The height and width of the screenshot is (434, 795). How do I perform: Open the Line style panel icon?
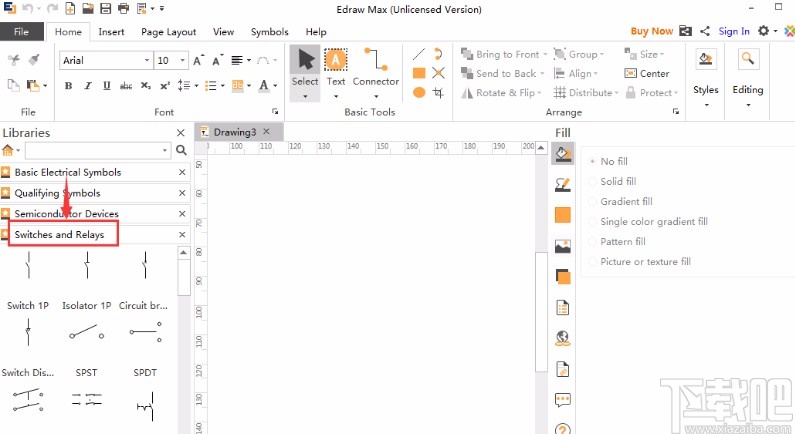563,185
